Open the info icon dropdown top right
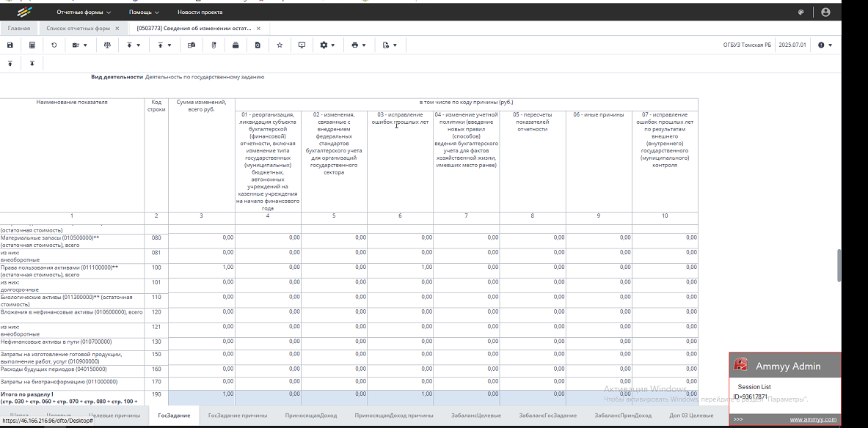This screenshot has height=428, width=868. (825, 45)
